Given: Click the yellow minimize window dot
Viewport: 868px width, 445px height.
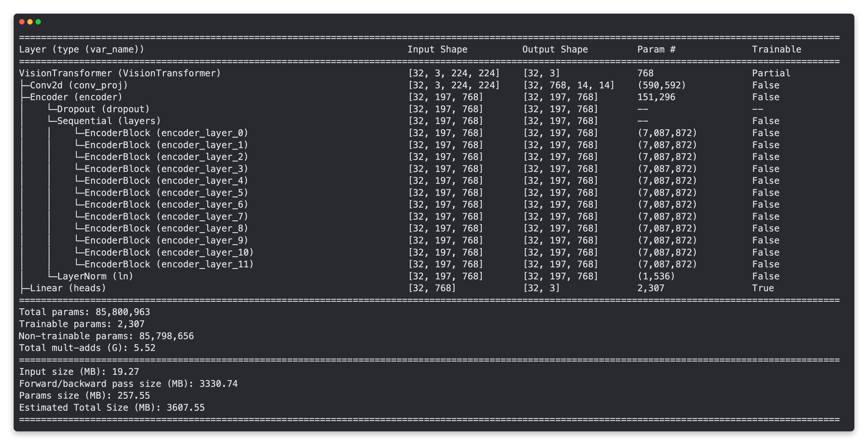Looking at the screenshot, I should tap(30, 22).
